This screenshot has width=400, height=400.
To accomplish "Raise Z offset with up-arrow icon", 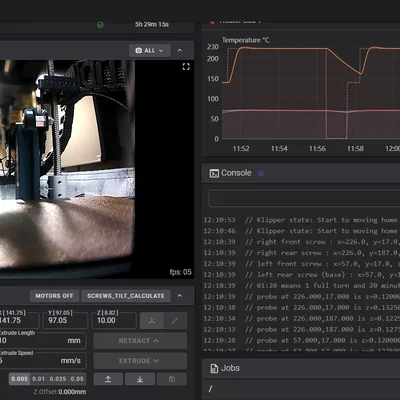I will click(108, 379).
